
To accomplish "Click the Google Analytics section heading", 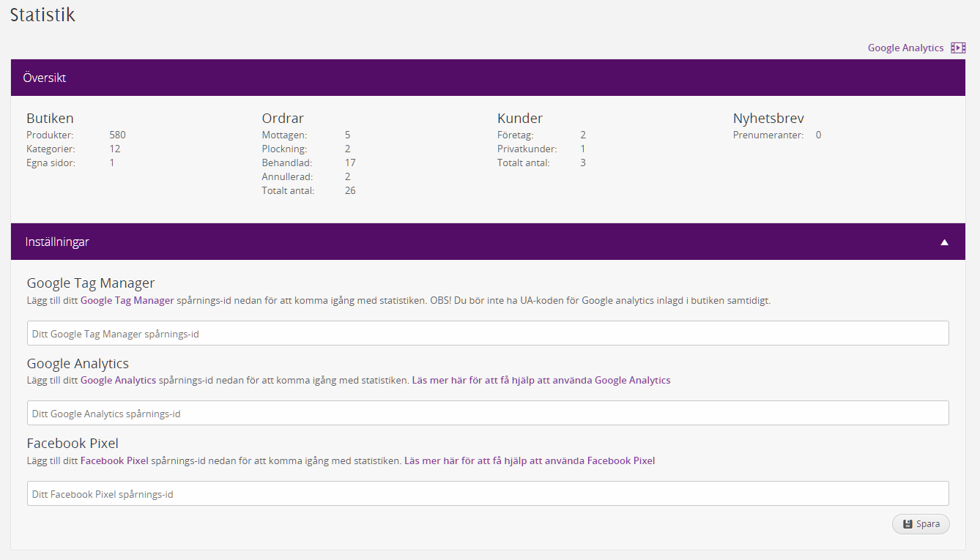I will [78, 363].
